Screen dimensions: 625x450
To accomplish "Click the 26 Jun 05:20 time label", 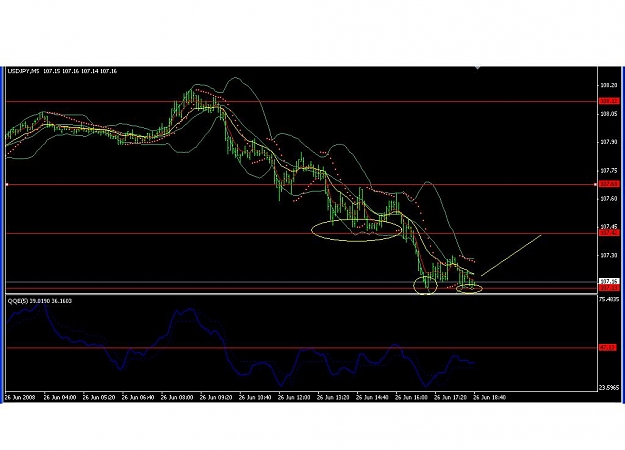I will pyautogui.click(x=98, y=398).
